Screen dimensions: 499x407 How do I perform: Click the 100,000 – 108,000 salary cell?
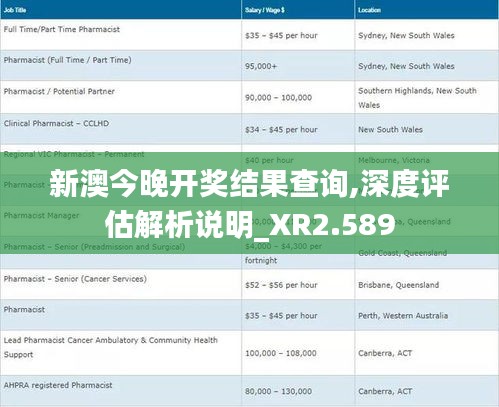tap(281, 353)
